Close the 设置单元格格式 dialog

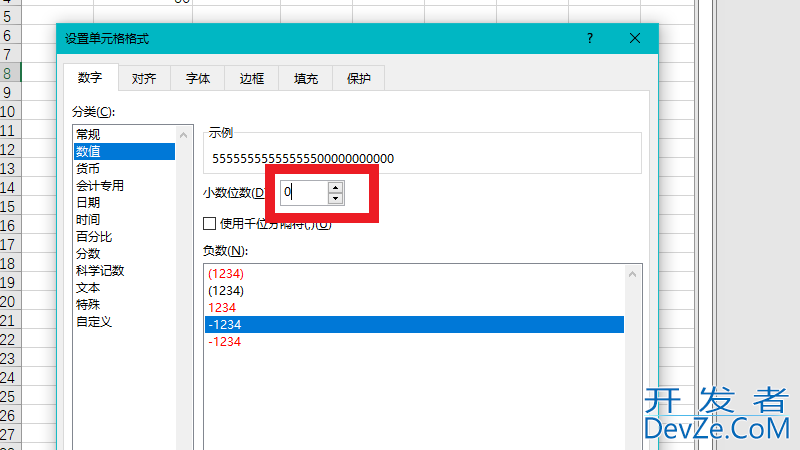click(x=635, y=38)
